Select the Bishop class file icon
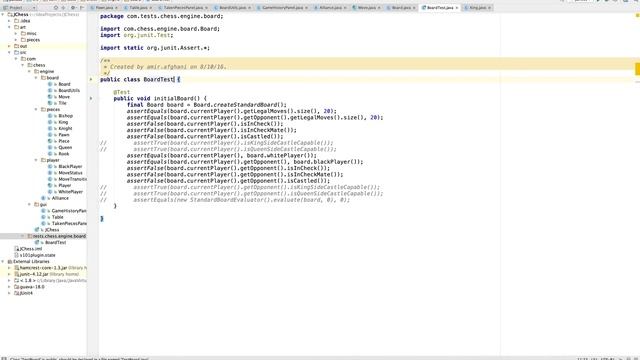Screen dimensions: 640x360 pyautogui.click(x=50, y=116)
